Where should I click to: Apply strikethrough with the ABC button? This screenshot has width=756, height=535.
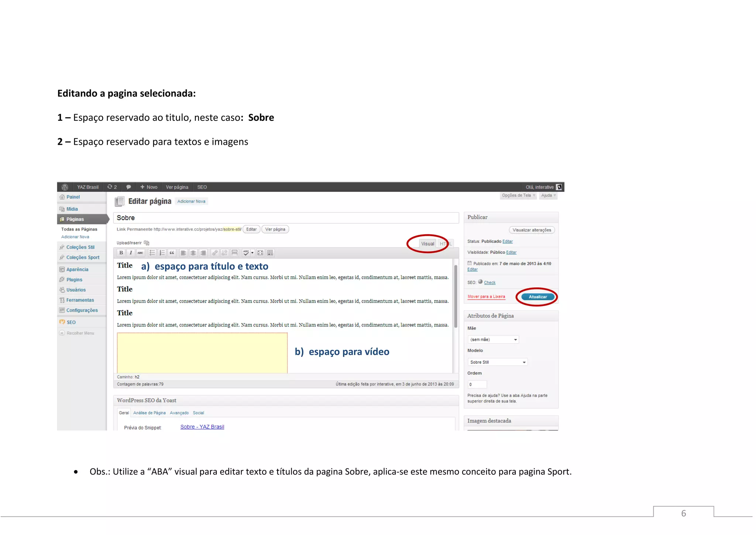pyautogui.click(x=140, y=253)
